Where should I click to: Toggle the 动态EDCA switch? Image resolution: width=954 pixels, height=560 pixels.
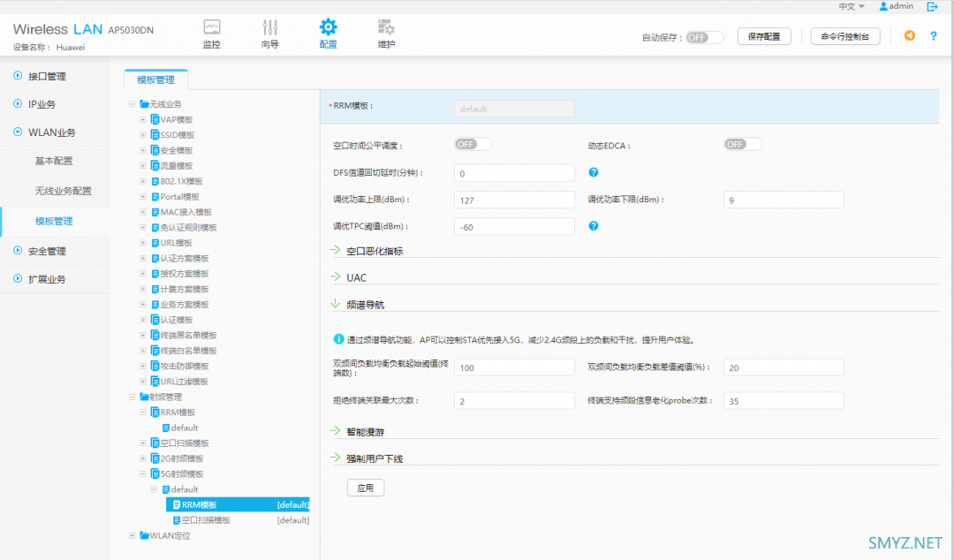(742, 144)
